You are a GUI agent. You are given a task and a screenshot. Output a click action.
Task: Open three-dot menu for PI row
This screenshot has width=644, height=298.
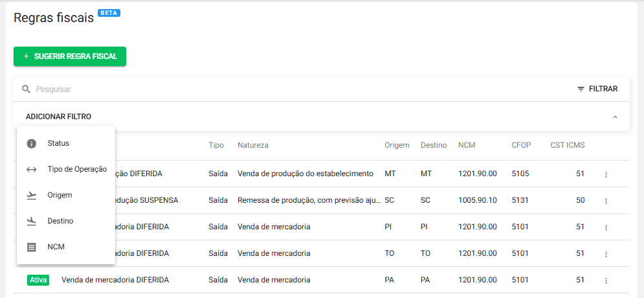[606, 227]
